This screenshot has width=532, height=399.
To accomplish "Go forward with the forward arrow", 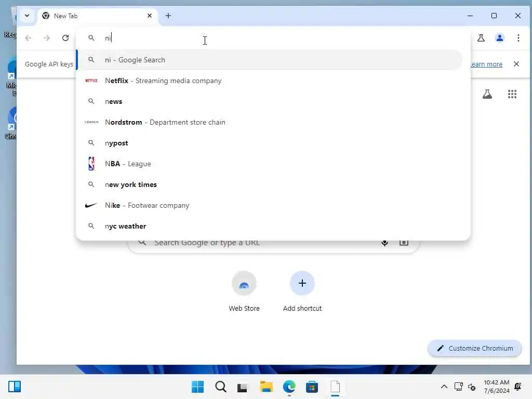I will click(47, 37).
